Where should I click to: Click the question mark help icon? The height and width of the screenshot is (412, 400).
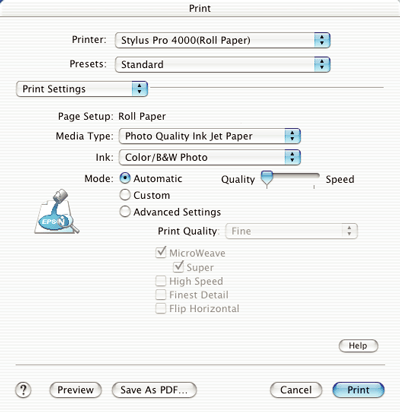[x=23, y=390]
